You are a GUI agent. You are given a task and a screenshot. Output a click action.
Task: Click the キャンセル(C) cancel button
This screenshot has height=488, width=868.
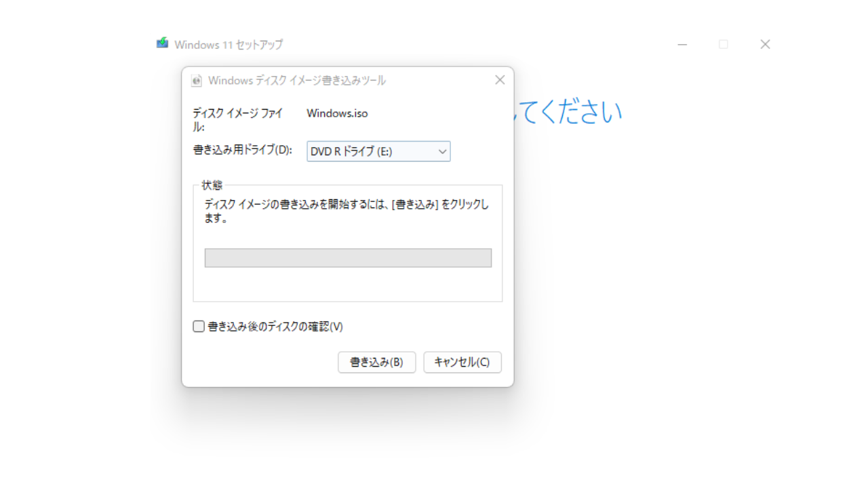[x=462, y=363]
